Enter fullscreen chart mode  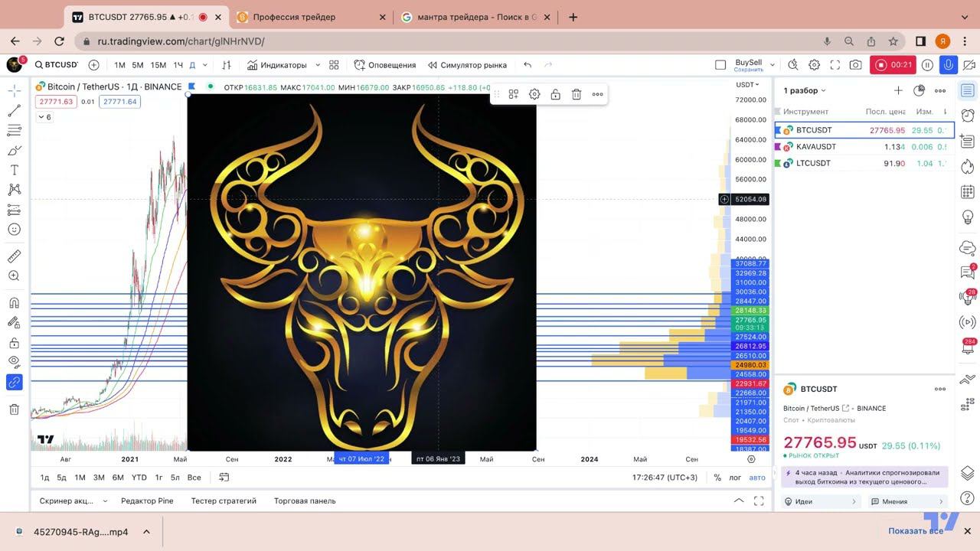(x=835, y=65)
